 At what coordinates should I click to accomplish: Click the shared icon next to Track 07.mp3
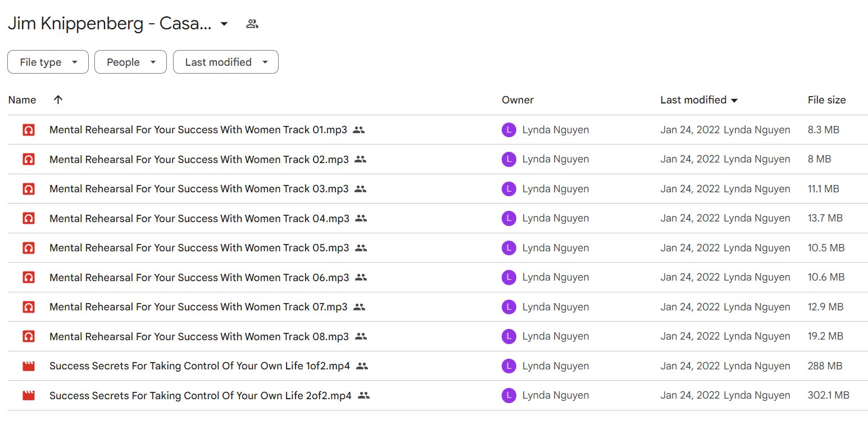click(360, 307)
